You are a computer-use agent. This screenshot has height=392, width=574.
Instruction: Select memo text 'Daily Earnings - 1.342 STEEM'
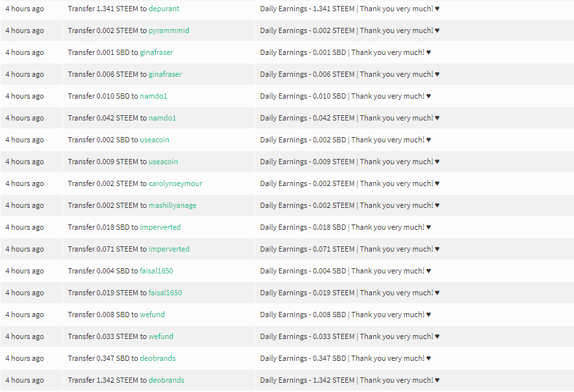tap(307, 380)
